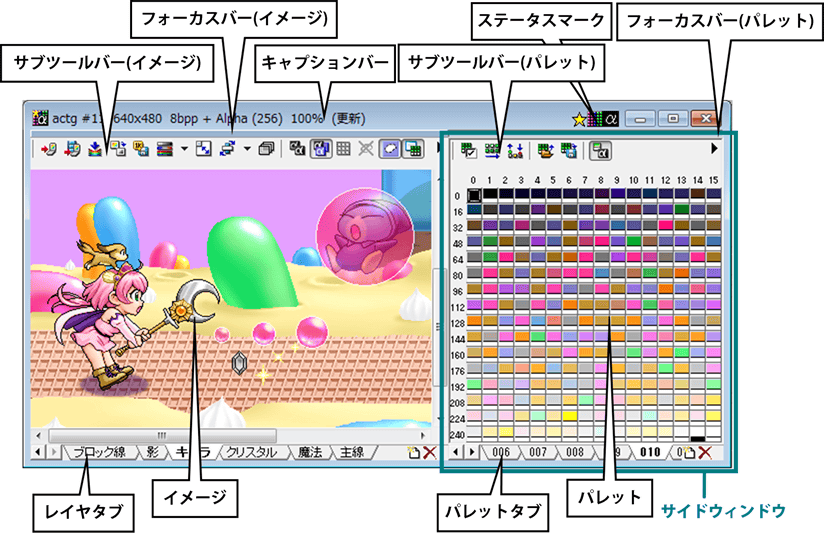
Task: Click the open palette file folder icon
Action: (x=546, y=151)
